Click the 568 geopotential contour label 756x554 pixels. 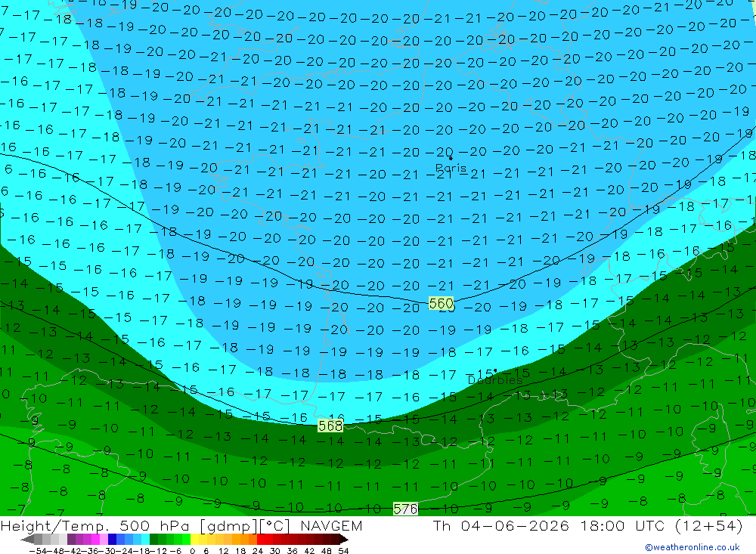coord(330,426)
